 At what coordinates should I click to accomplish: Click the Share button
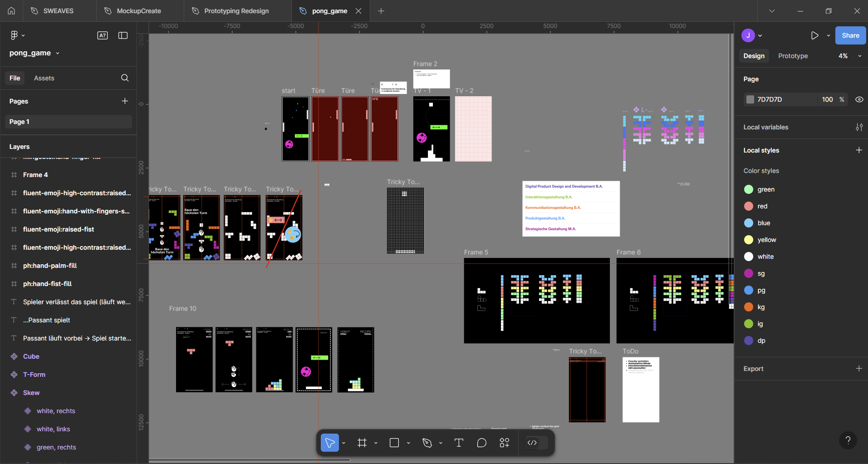(850, 35)
